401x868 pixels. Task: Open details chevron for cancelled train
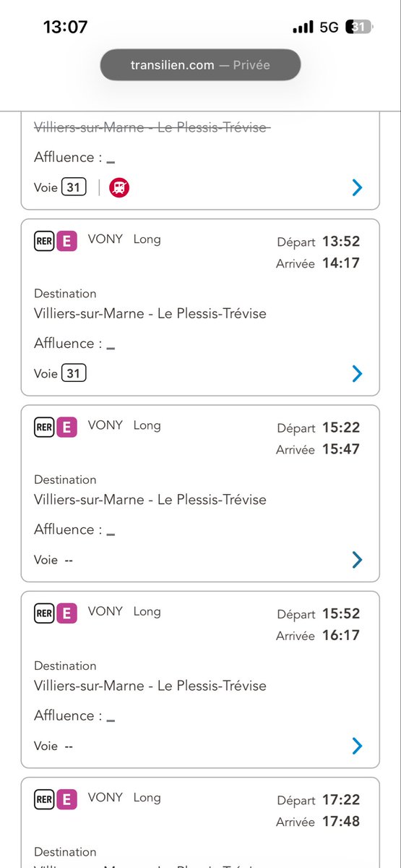[357, 188]
